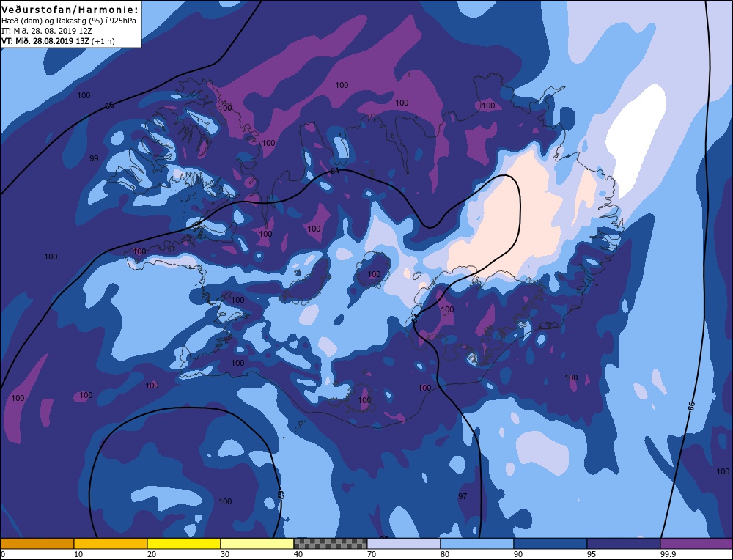
Task: Click the '97' humidity value on the map
Action: [x=463, y=496]
